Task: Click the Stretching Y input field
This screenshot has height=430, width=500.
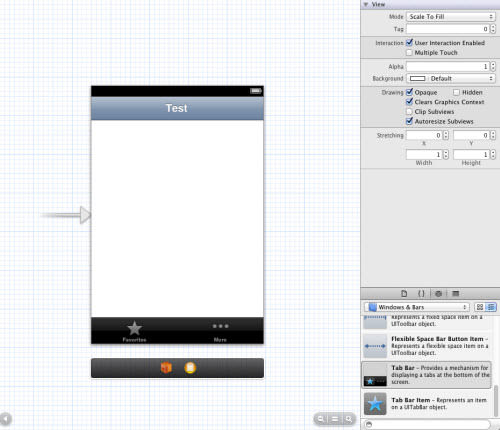Action: 471,135
